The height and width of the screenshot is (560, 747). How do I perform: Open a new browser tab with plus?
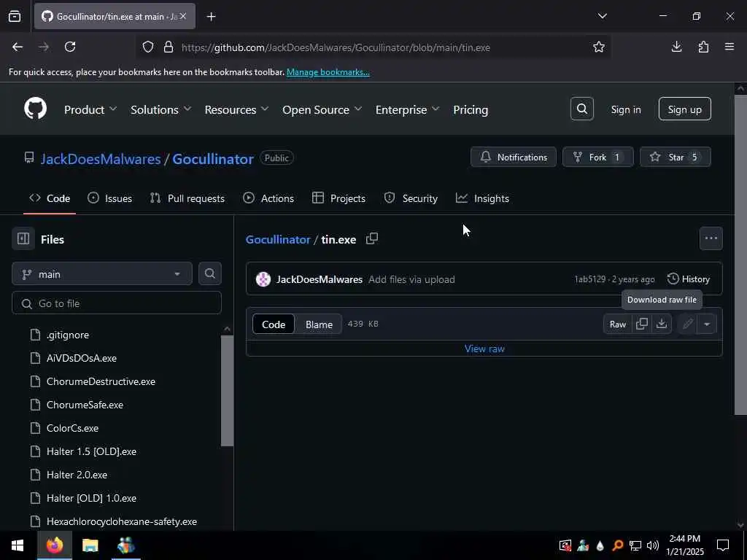click(x=212, y=17)
